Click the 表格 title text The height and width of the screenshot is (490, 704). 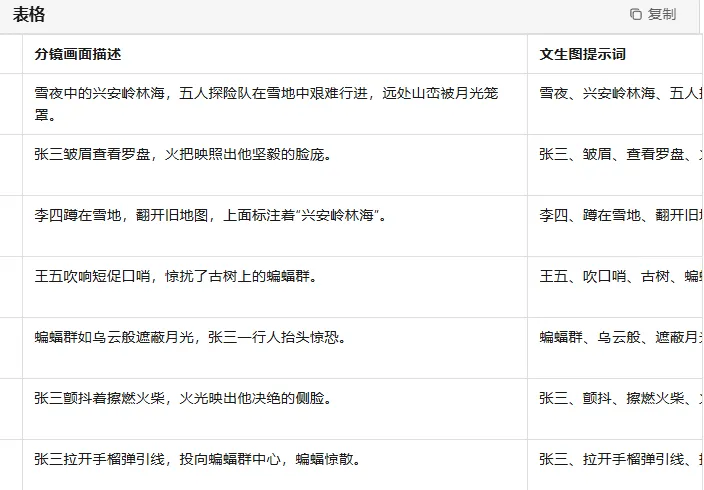pyautogui.click(x=29, y=14)
